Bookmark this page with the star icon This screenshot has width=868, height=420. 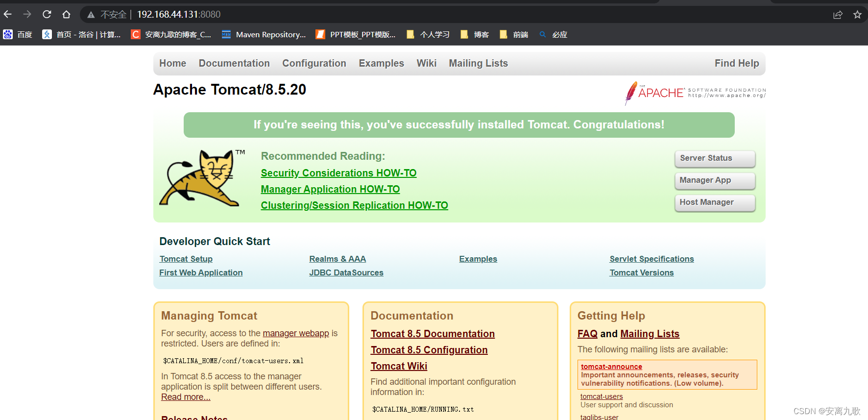pyautogui.click(x=857, y=15)
